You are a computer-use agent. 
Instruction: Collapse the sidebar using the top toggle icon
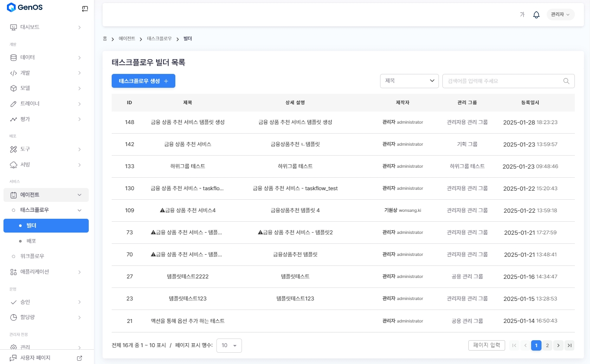click(85, 8)
